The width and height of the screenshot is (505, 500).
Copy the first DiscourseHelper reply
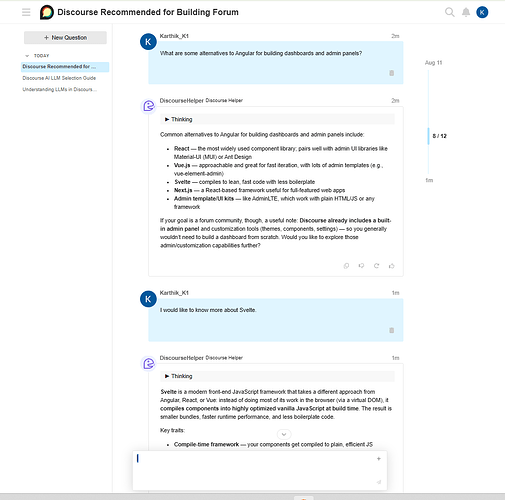[x=346, y=266]
